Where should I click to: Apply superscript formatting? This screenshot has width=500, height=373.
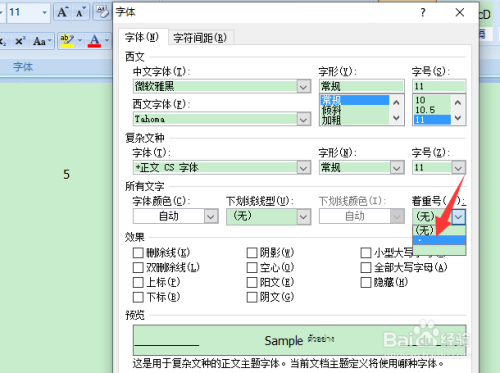pos(20,41)
